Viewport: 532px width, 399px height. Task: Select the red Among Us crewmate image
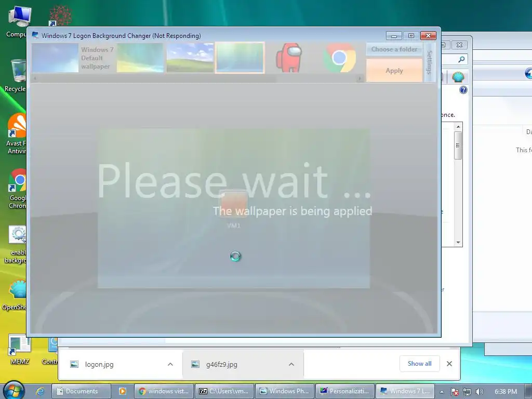click(289, 58)
